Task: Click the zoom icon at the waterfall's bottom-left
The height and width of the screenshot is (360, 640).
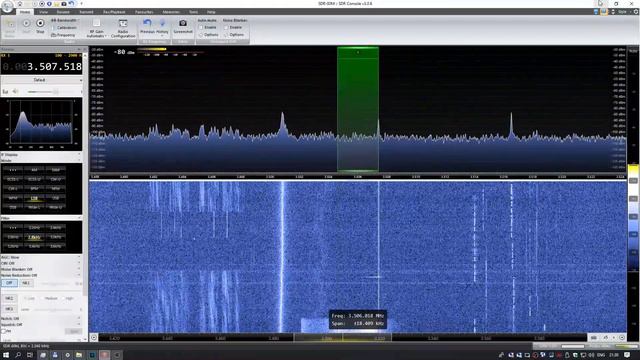Action: (94, 337)
